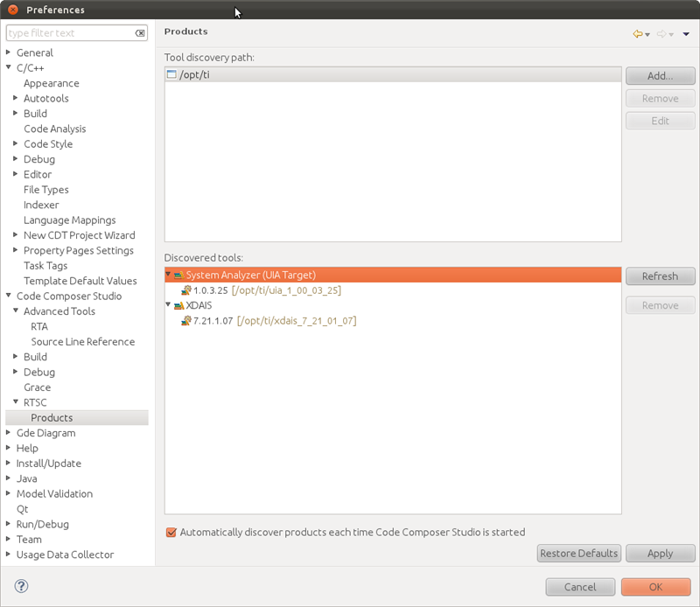Select Source Line Reference page
Image resolution: width=700 pixels, height=607 pixels.
pos(83,341)
